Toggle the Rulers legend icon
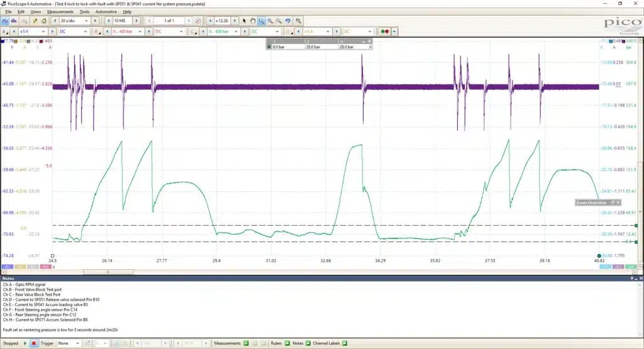Viewport: 644px width, 349px height. [x=287, y=343]
